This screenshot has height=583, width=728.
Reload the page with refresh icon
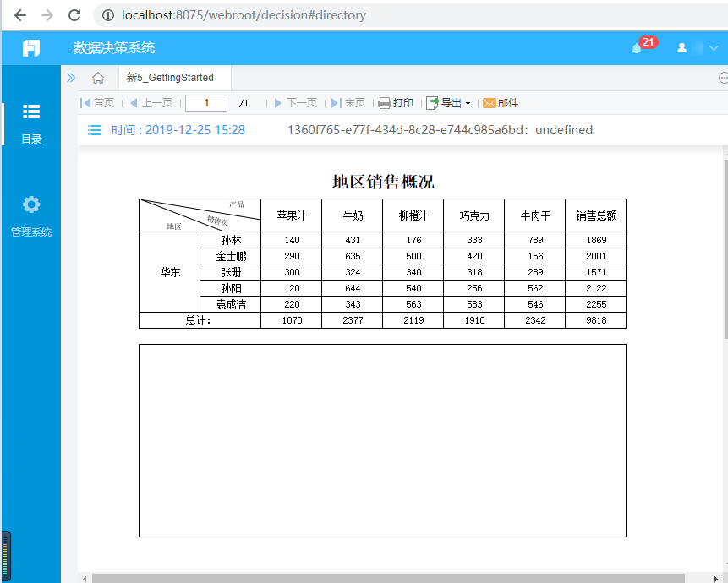[74, 15]
